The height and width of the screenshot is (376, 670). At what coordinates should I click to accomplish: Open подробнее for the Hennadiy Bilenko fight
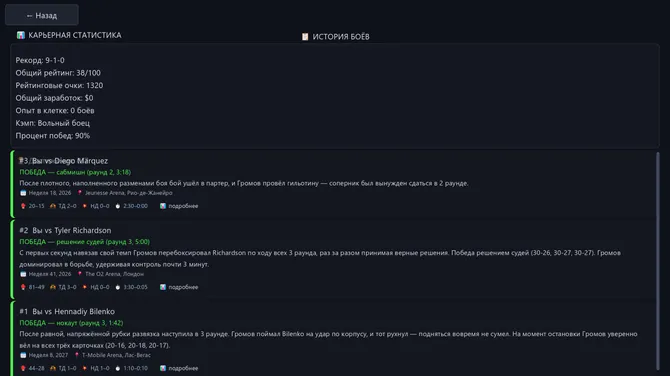(183, 368)
